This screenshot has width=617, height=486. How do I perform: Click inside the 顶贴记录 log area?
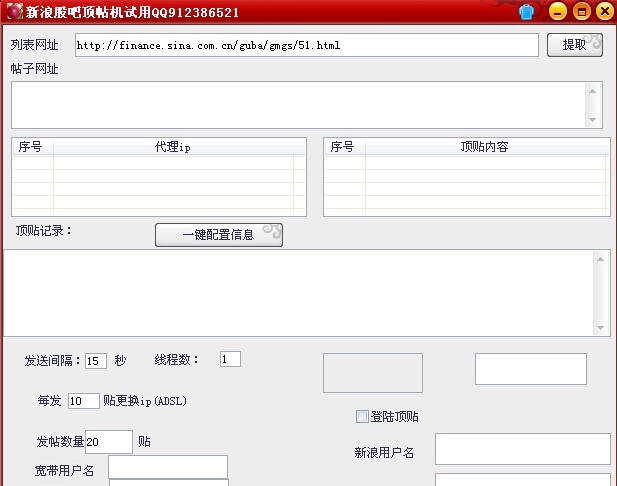pos(307,293)
